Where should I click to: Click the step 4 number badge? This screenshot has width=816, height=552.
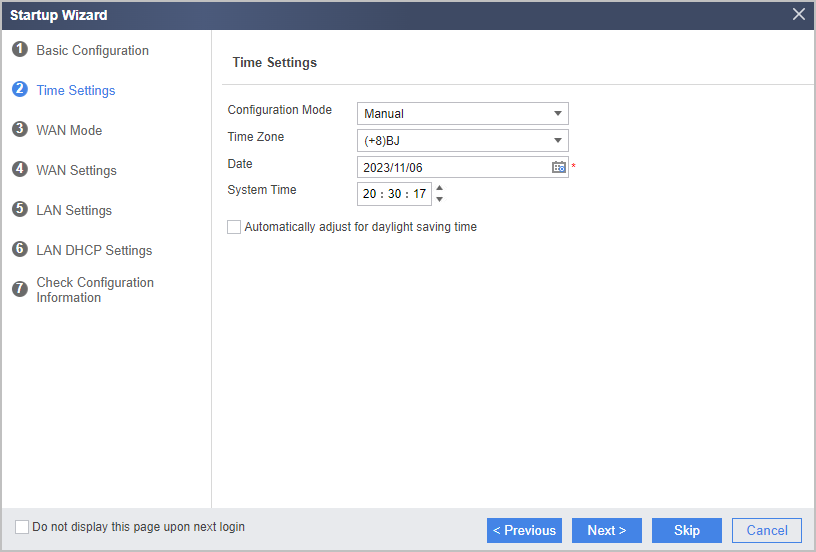coord(20,169)
